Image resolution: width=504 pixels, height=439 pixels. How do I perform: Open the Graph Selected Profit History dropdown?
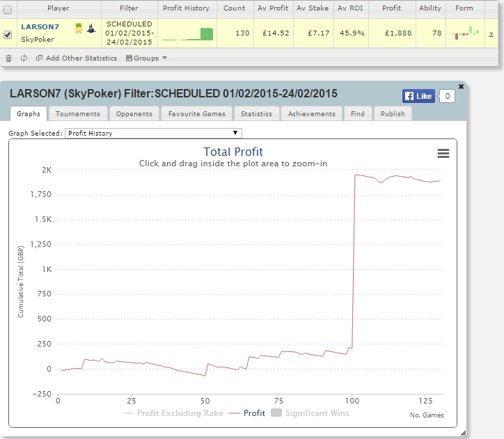(x=153, y=133)
